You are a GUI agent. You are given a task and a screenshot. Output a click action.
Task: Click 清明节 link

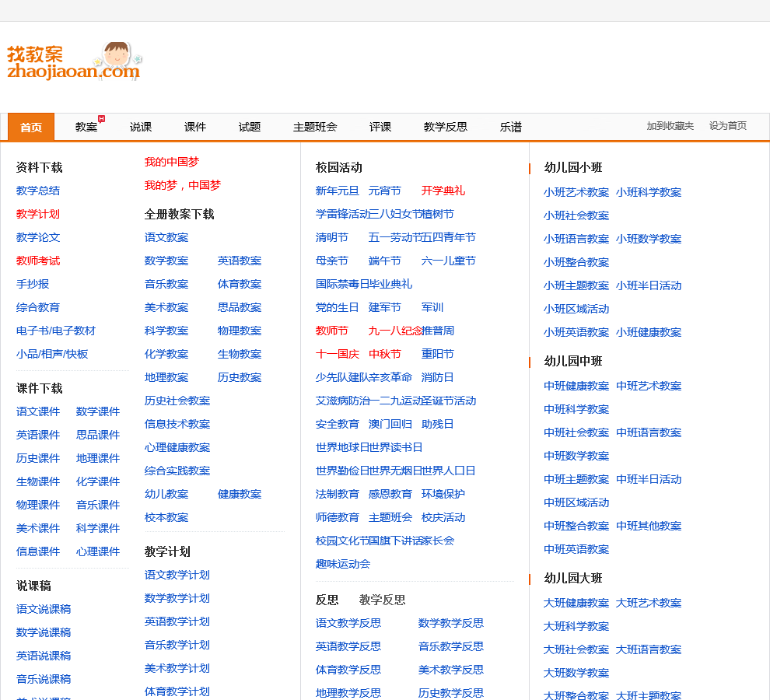(x=332, y=237)
